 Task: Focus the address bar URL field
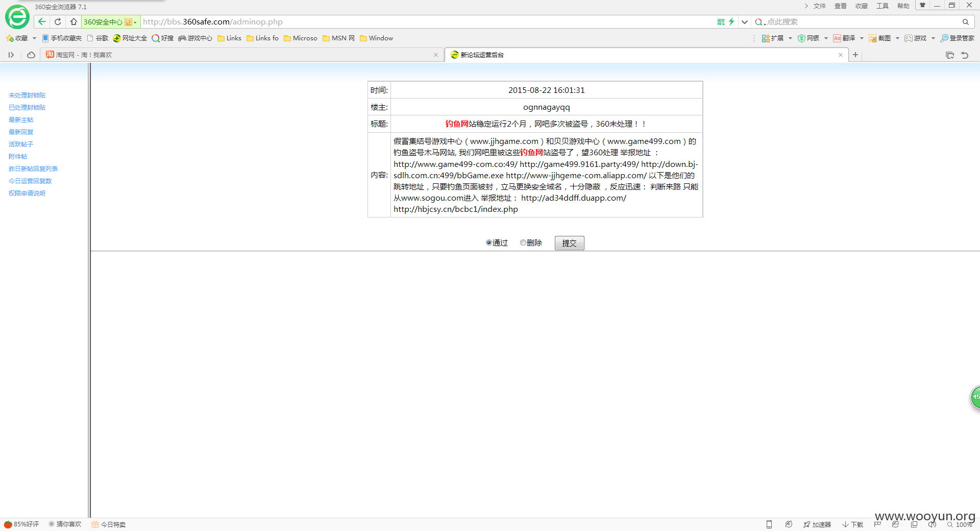(428, 21)
